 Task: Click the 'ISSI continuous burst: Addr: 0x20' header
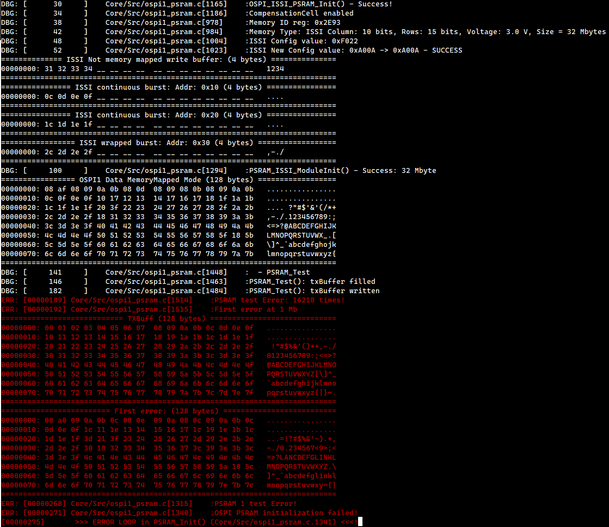tap(169, 115)
